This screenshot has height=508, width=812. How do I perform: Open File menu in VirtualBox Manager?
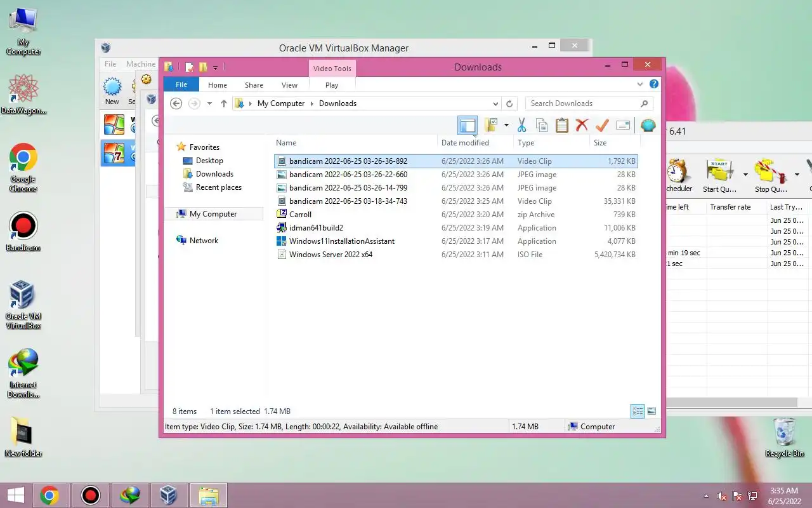(x=110, y=64)
